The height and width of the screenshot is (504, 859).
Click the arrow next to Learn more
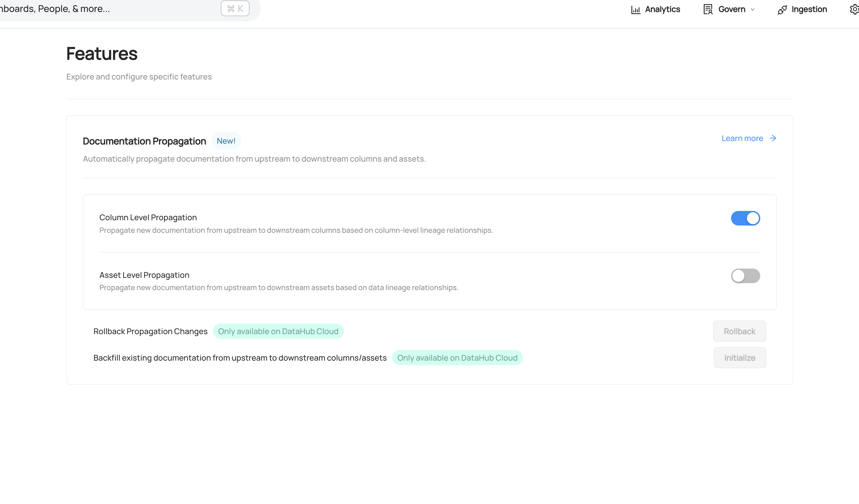tap(773, 138)
